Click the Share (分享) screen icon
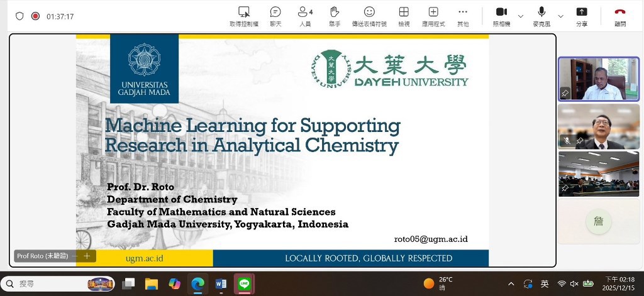This screenshot has height=296, width=644. [582, 12]
